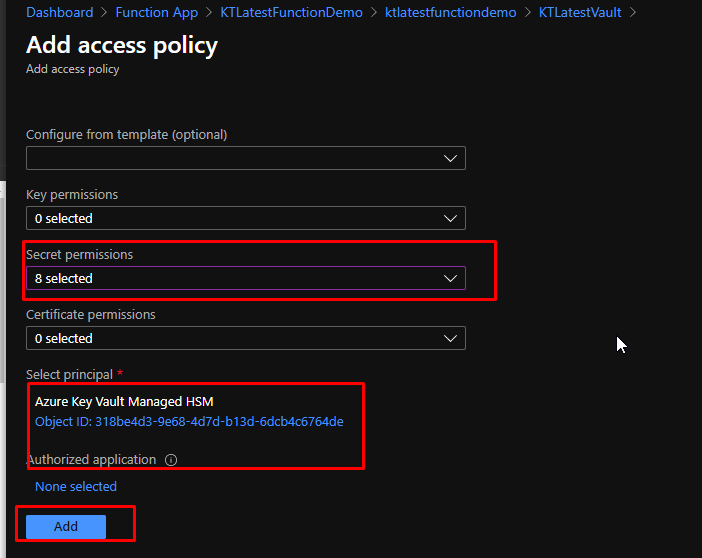Click the Authorized application label
The width and height of the screenshot is (702, 558).
91,459
